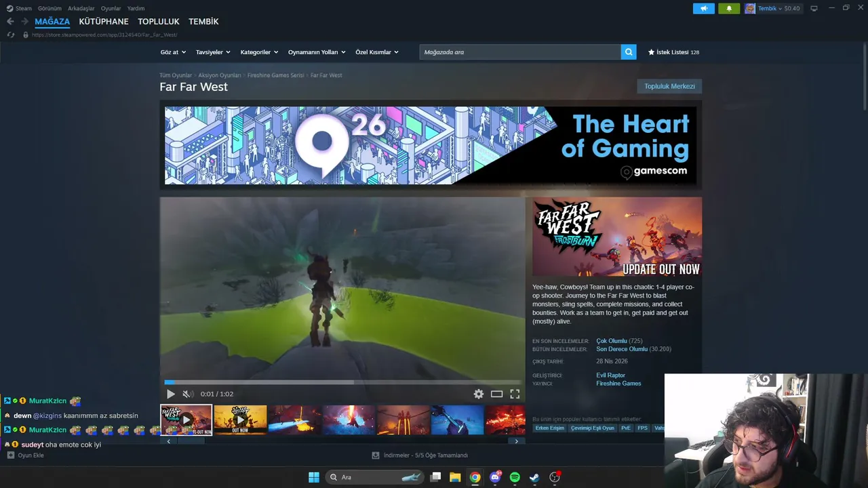Expand the Özel Kısımlar dropdown

[377, 52]
